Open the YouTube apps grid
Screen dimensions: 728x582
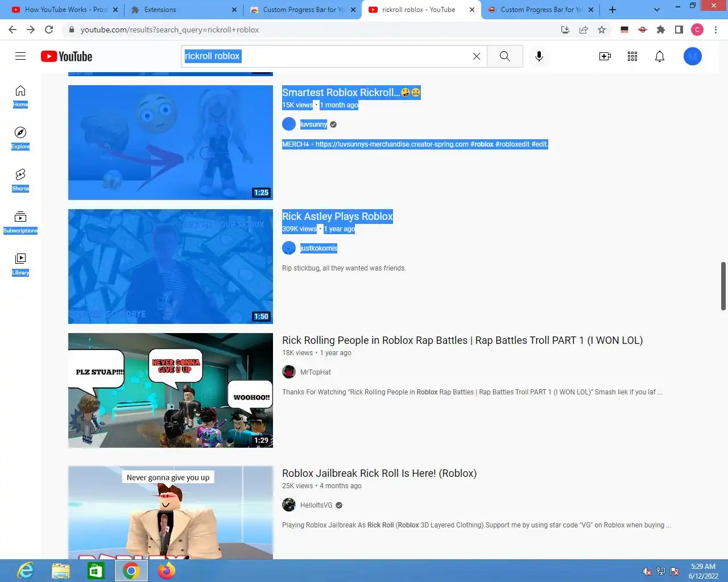click(632, 56)
